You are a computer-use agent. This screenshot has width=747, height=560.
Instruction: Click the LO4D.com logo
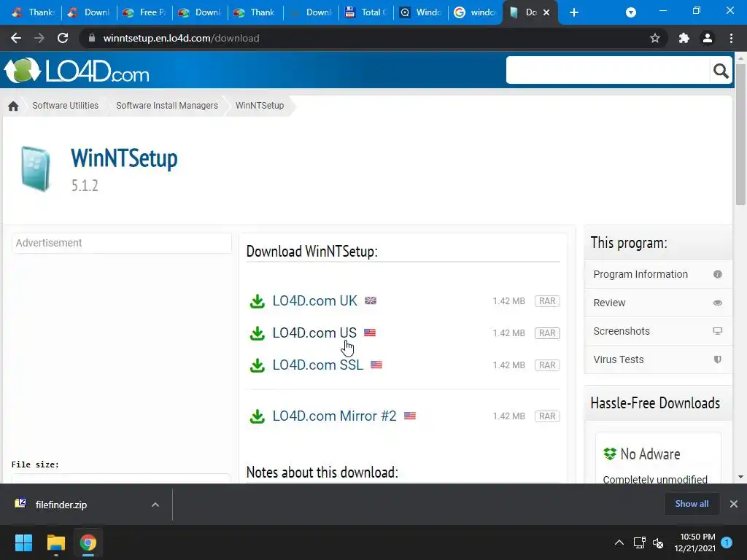[77, 71]
